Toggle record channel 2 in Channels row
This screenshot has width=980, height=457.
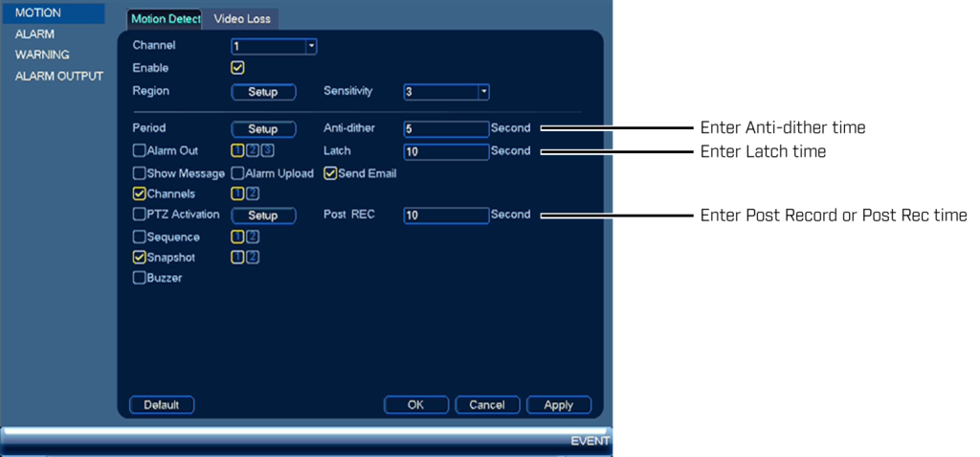(253, 194)
